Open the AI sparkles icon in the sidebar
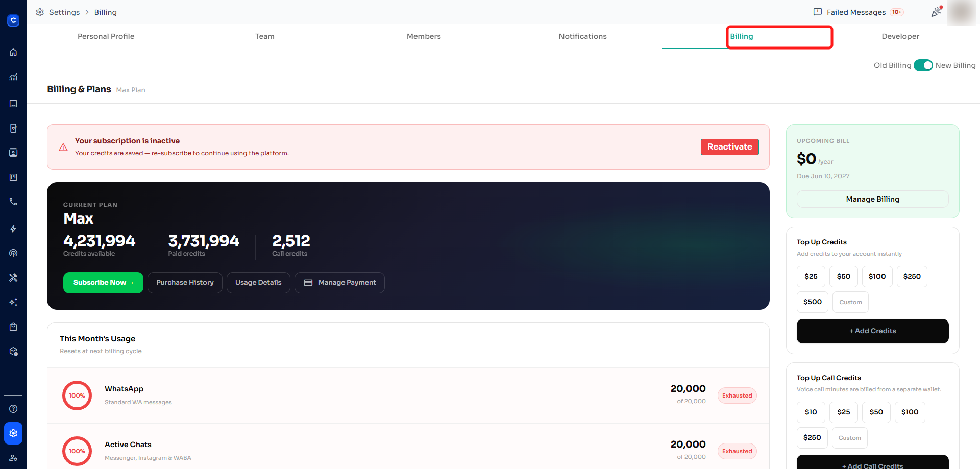Viewport: 980px width, 469px height. 13,302
